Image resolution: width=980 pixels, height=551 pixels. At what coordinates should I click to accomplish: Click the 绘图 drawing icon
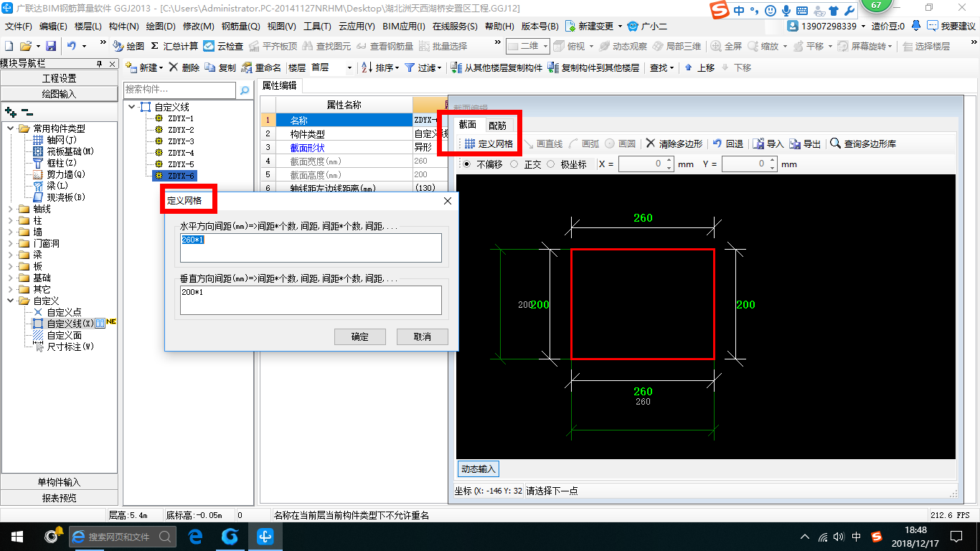click(118, 46)
